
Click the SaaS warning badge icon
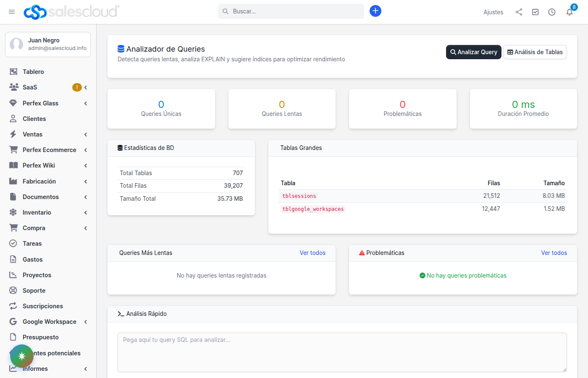(77, 87)
